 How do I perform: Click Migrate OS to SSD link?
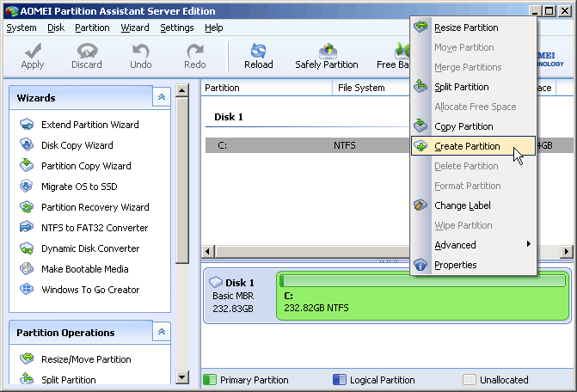point(79,187)
